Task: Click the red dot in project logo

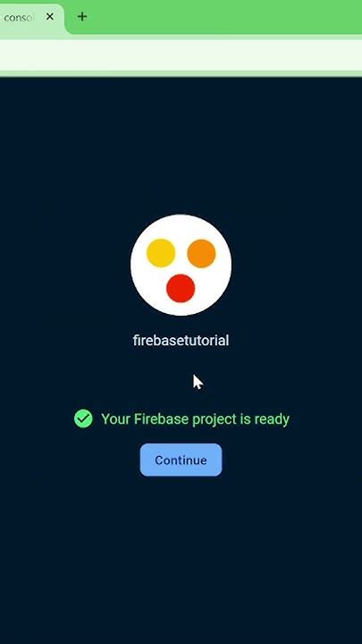Action: 181,288
